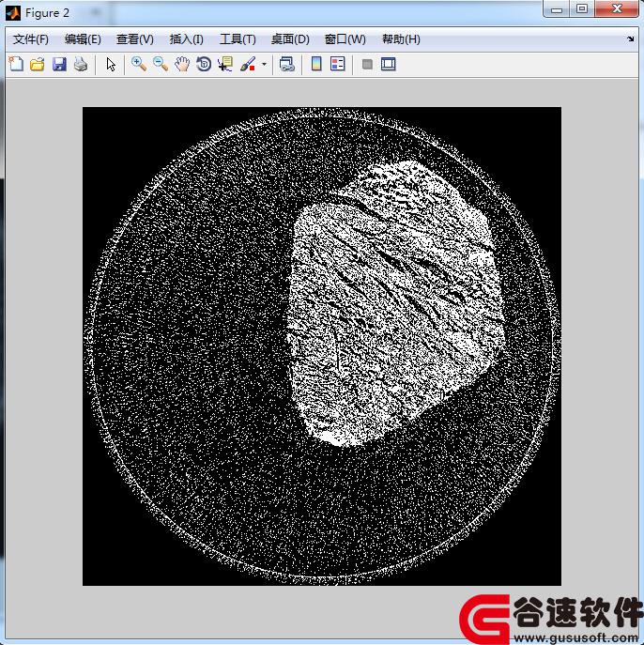Minimize the Figure 2 window

pyautogui.click(x=557, y=8)
